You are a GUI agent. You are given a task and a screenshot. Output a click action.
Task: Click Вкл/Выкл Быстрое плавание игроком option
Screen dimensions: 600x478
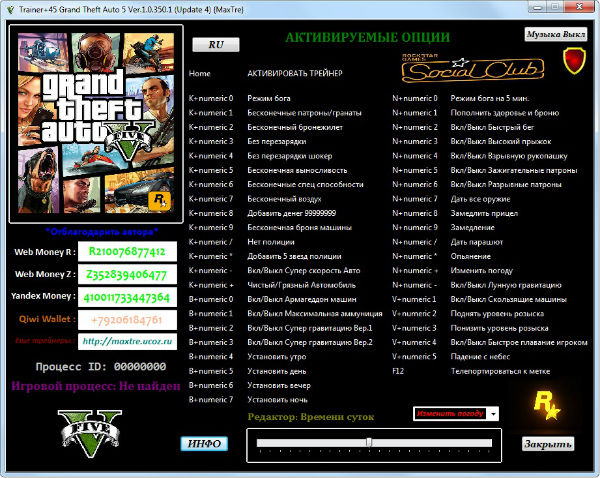pos(519,342)
